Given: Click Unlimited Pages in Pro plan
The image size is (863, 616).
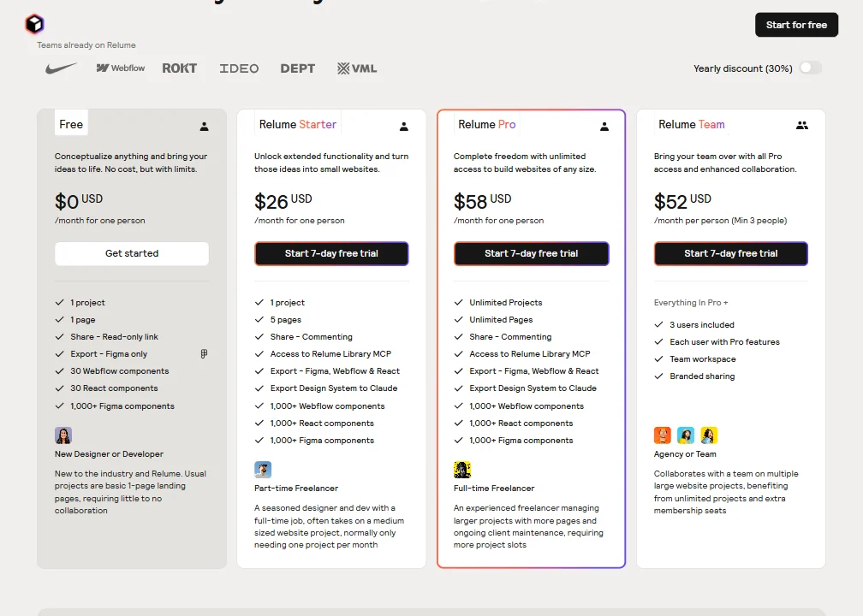Looking at the screenshot, I should point(502,320).
